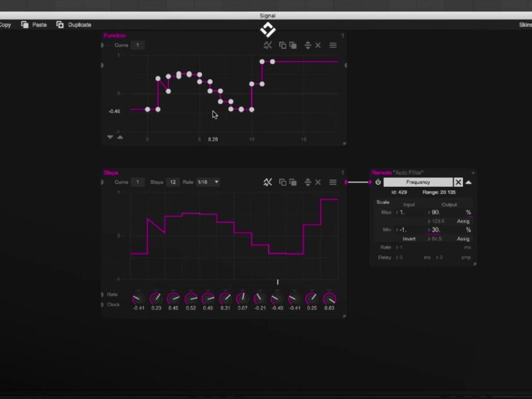Click the down arrow below the Function graph
The image size is (532, 399).
(110, 137)
